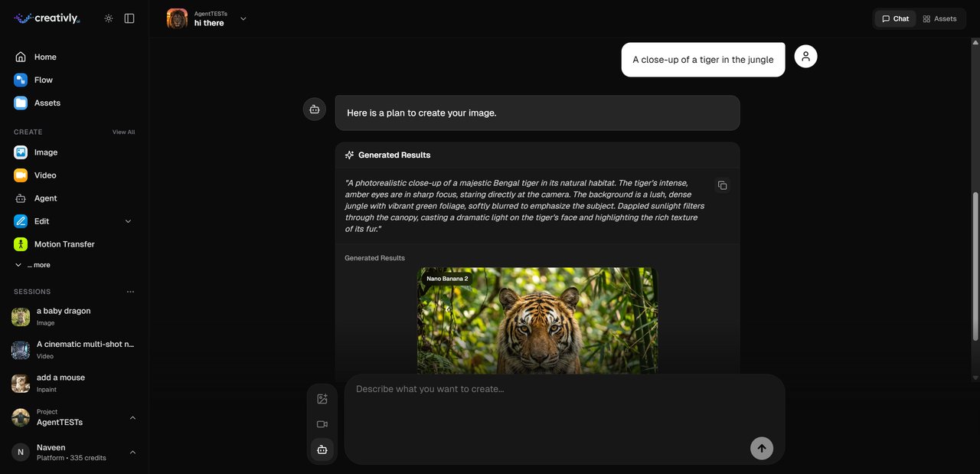Click the image mode icon beside prompt box
Image resolution: width=980 pixels, height=474 pixels.
pyautogui.click(x=322, y=399)
